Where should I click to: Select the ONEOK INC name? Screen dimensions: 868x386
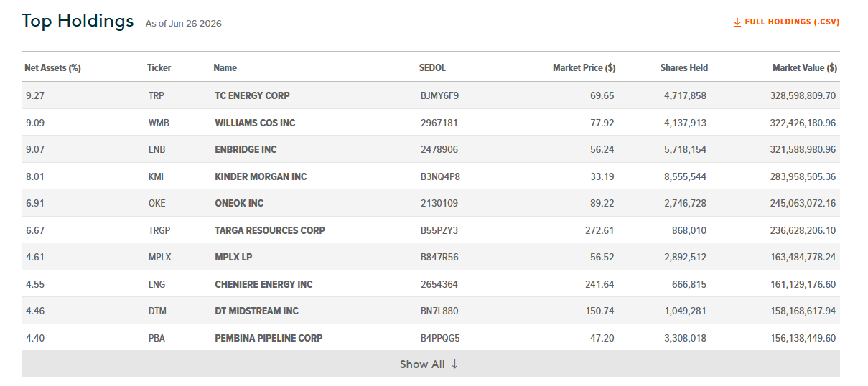coord(239,203)
